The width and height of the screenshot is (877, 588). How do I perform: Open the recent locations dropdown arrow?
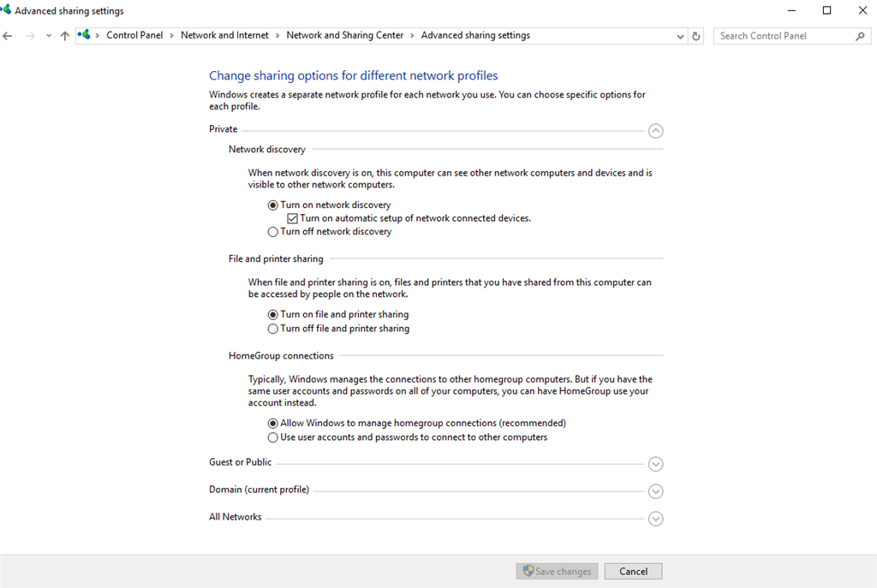[49, 36]
